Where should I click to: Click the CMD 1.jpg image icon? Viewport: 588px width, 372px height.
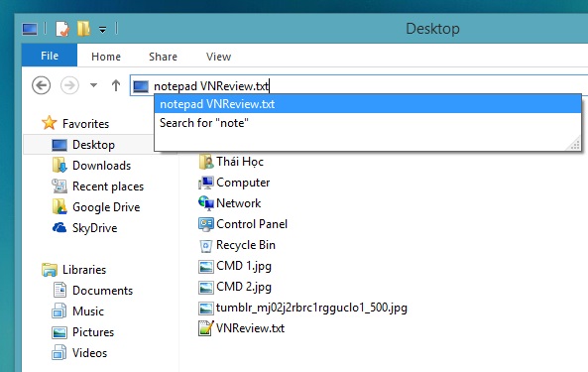206,266
